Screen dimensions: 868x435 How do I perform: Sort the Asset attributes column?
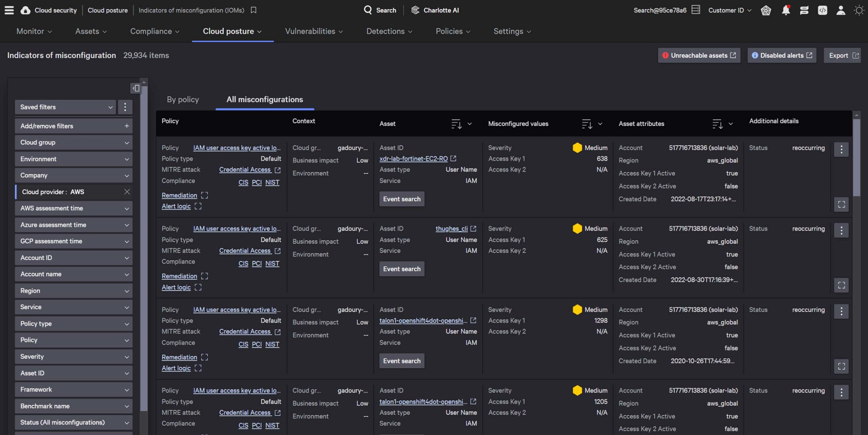(x=717, y=124)
